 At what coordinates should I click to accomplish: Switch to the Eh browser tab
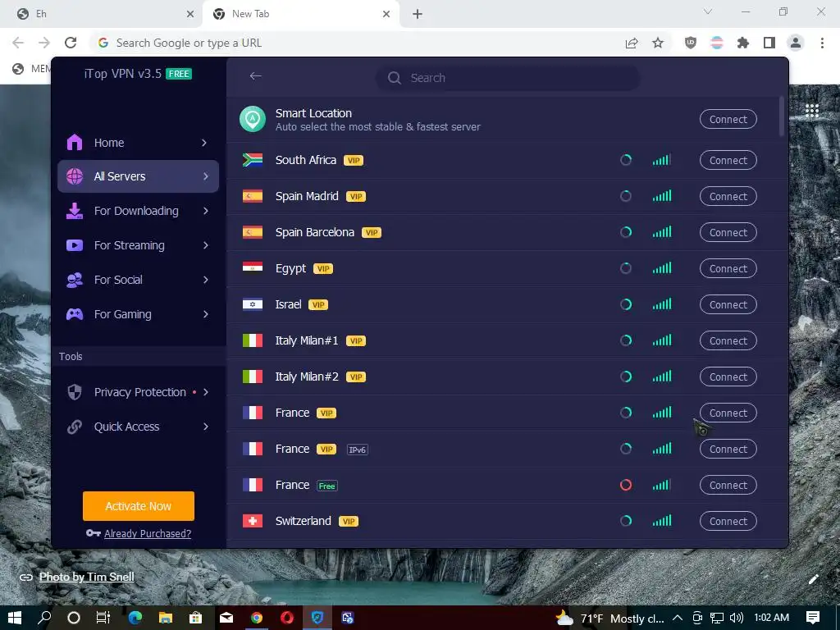pos(102,14)
